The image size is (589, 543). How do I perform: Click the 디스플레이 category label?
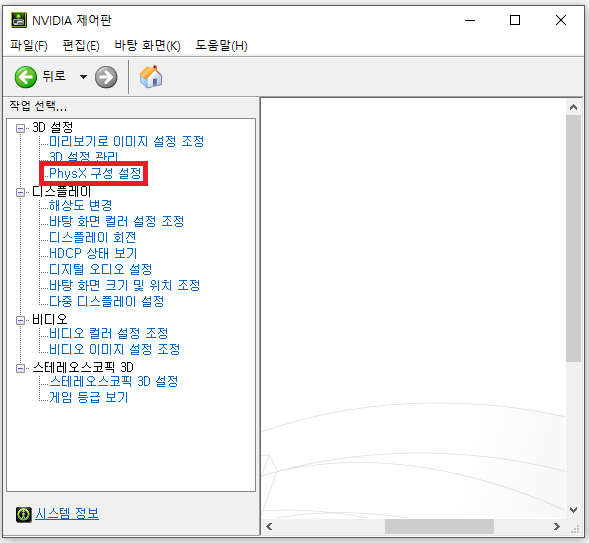(61, 192)
